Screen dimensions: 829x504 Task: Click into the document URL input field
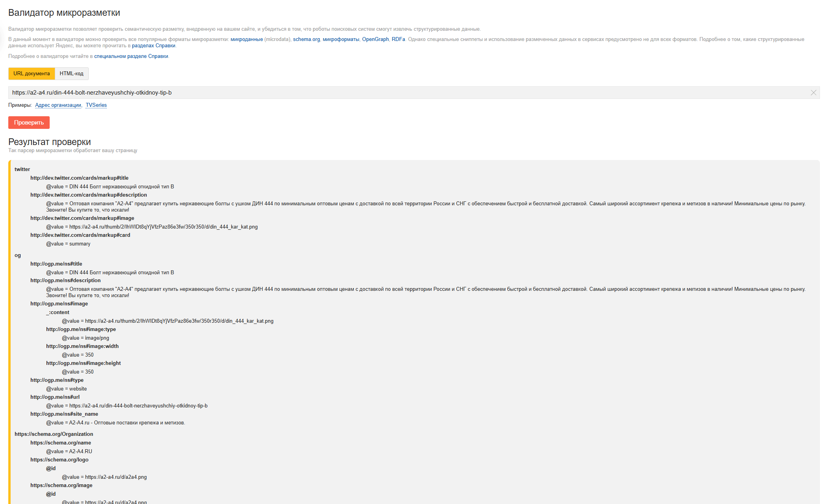point(394,93)
